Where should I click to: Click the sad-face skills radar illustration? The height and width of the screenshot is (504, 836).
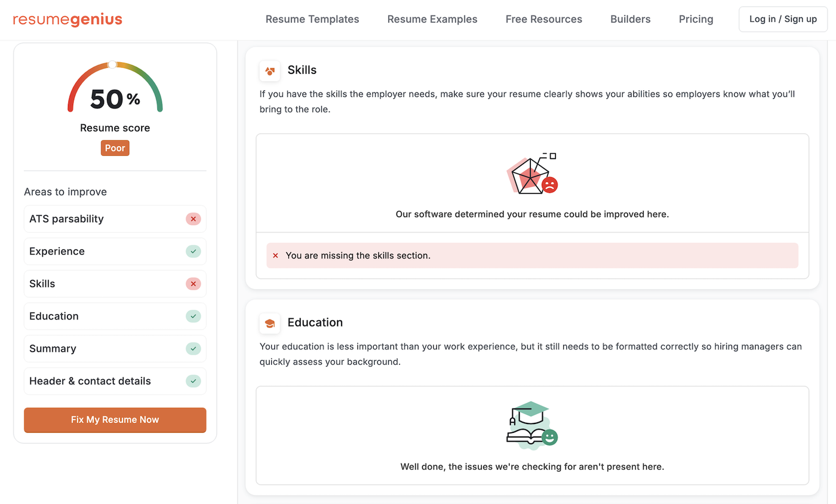click(x=531, y=174)
